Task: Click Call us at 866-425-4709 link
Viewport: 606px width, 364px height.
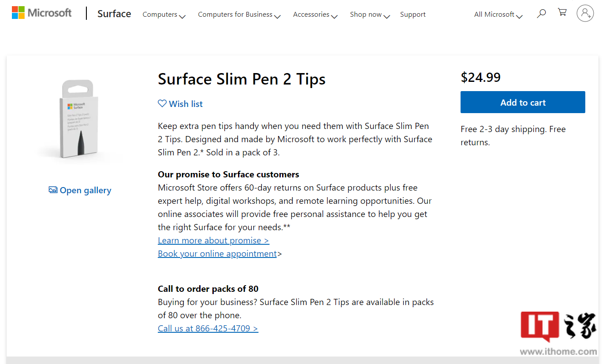Action: [x=208, y=328]
